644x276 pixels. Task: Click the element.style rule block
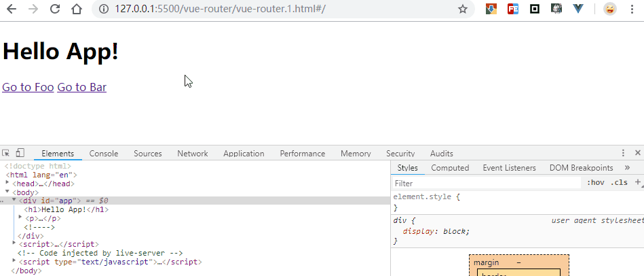517,202
